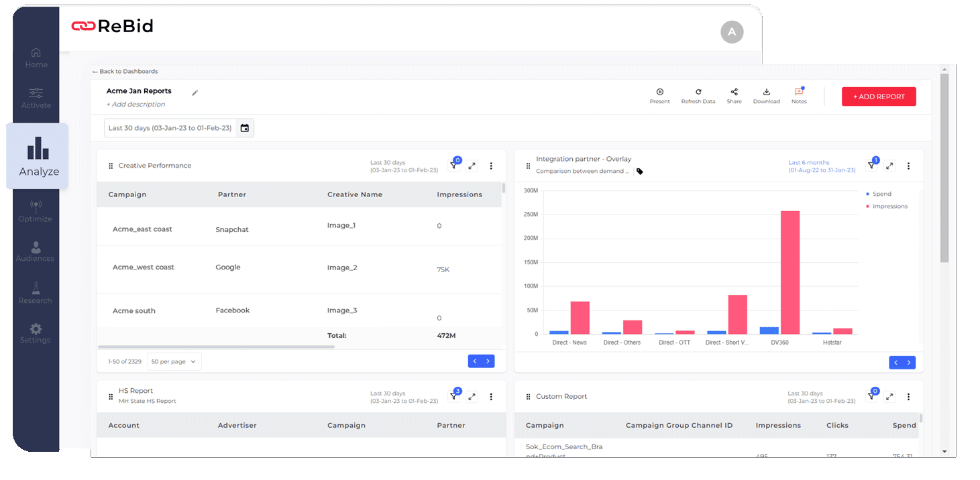980x480 pixels.
Task: Open Integration partner Overlay three-dot menu
Action: pyautogui.click(x=908, y=166)
